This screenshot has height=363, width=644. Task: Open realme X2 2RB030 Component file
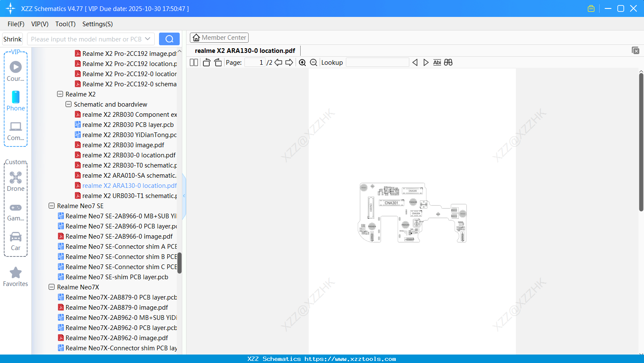(x=126, y=115)
